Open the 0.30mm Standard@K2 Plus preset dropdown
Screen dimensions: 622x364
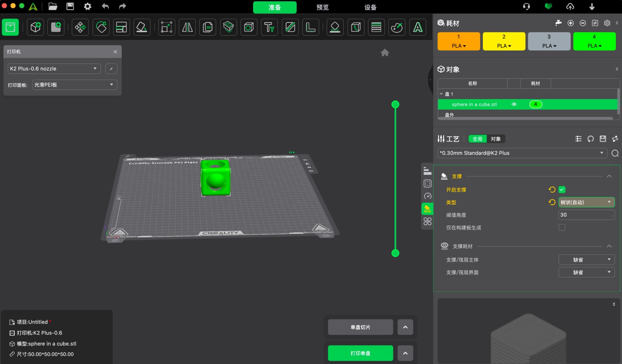click(522, 153)
